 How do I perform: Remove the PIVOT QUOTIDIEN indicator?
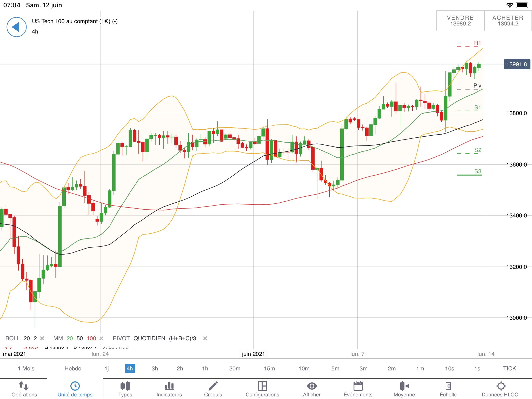205,338
